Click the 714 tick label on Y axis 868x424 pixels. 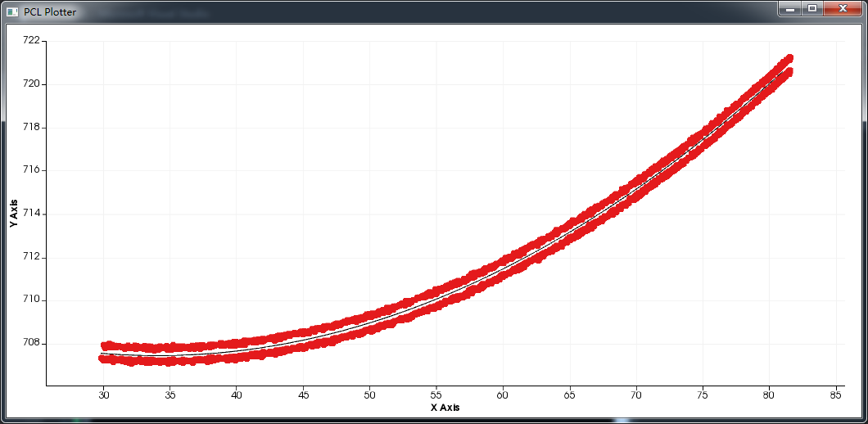pos(32,214)
